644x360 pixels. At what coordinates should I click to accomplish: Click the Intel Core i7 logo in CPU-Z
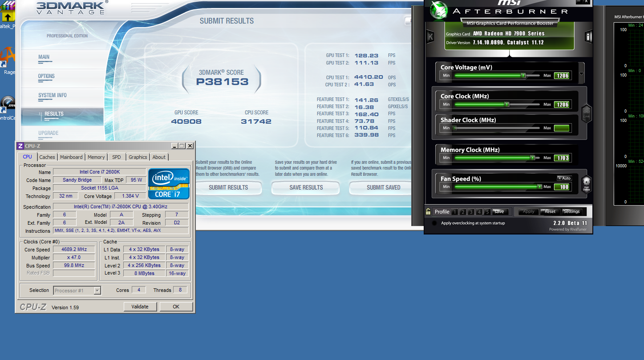tap(169, 183)
